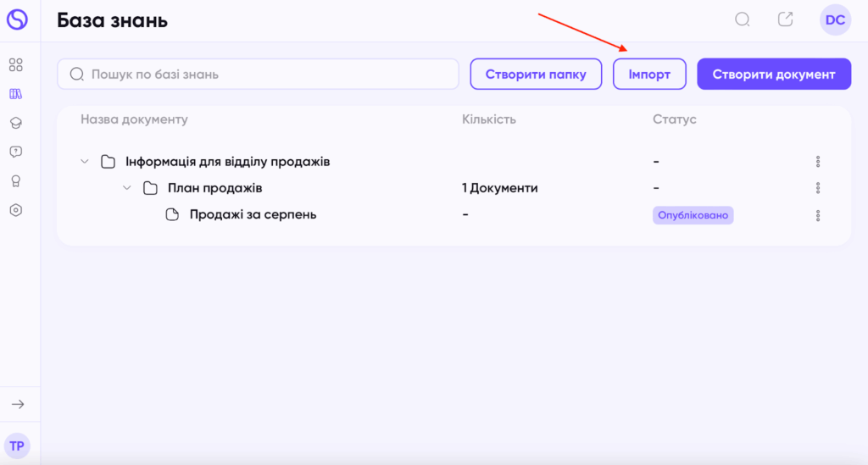This screenshot has width=868, height=465.
Task: Click the question chat bubble sidebar icon
Action: pos(16,152)
